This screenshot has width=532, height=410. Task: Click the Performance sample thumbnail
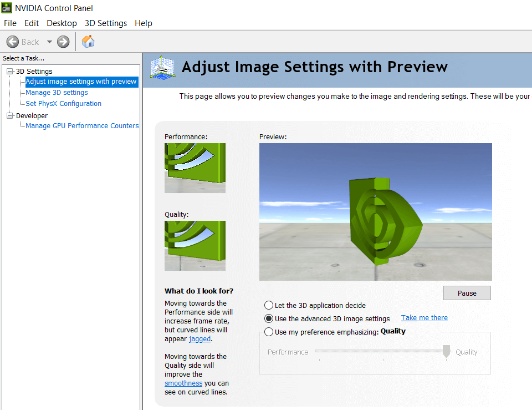coord(195,168)
